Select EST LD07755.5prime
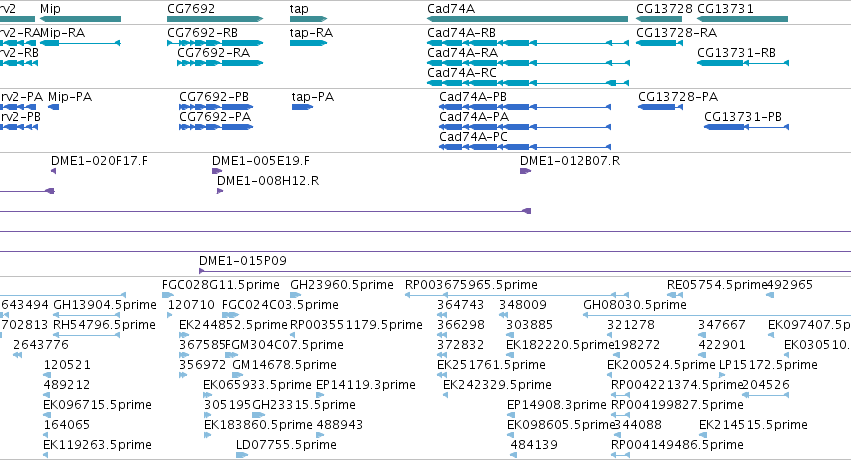This screenshot has height=460, width=851. pos(242,456)
